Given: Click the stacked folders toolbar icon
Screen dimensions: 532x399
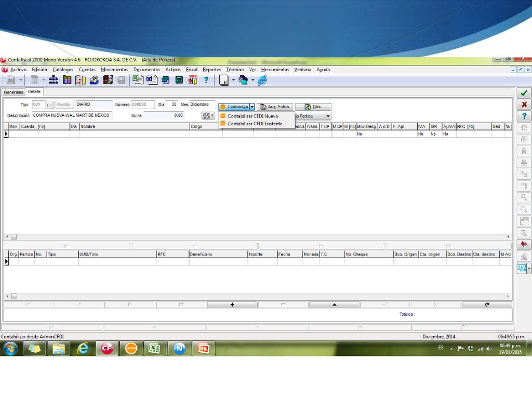Looking at the screenshot, I should click(95, 80).
